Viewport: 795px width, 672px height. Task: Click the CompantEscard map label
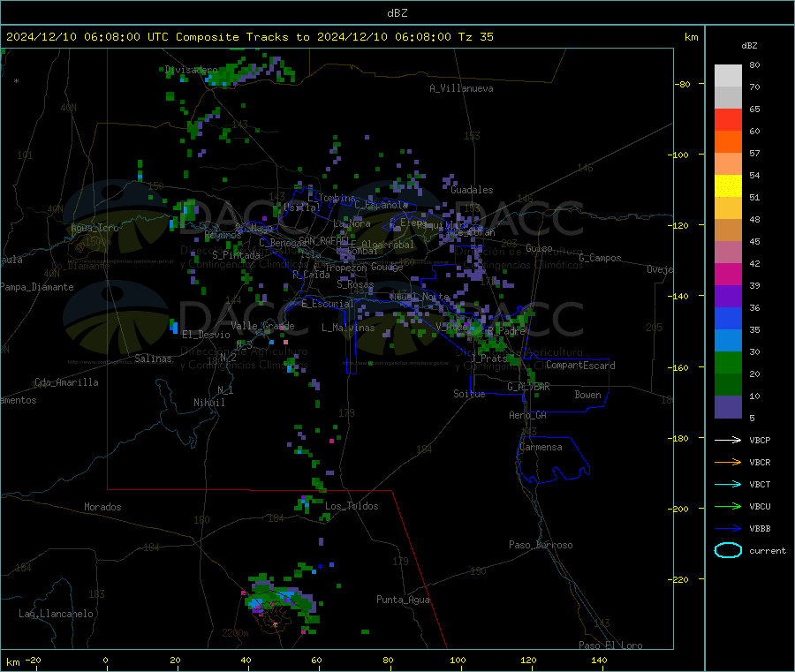[x=580, y=366]
